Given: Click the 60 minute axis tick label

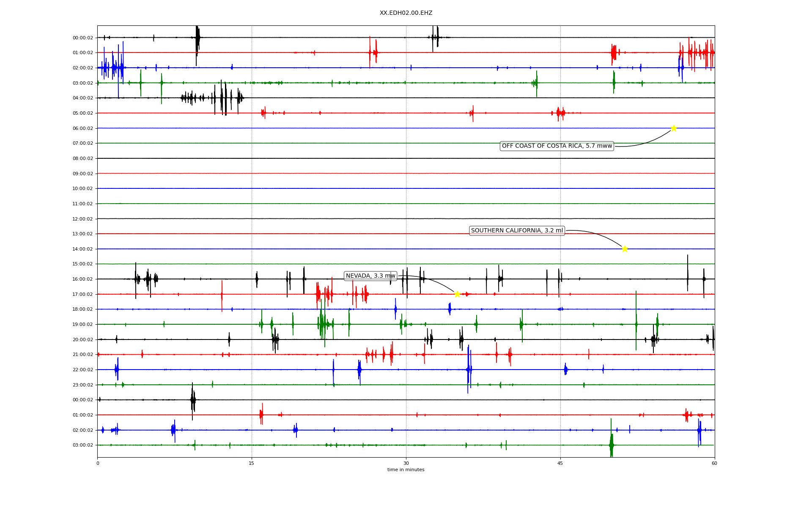Looking at the screenshot, I should pyautogui.click(x=714, y=463).
